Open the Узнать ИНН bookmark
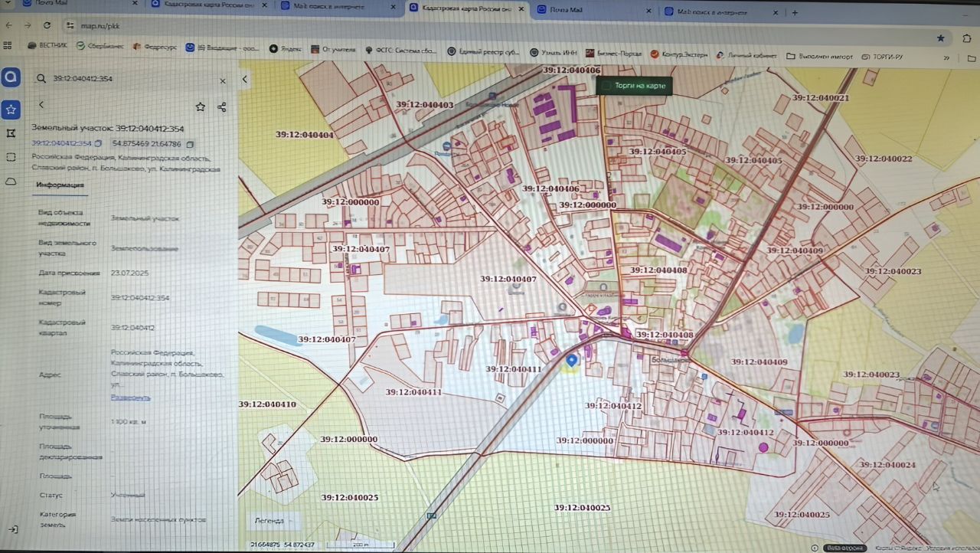The image size is (980, 553). [553, 53]
